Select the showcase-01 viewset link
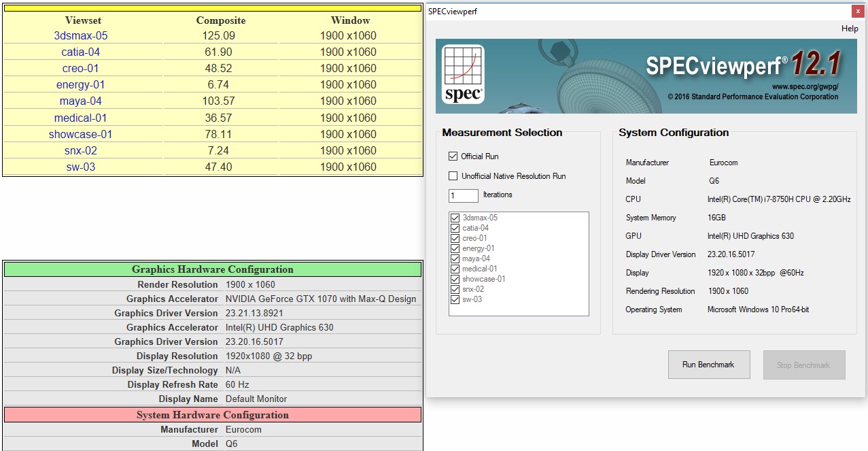 click(81, 135)
